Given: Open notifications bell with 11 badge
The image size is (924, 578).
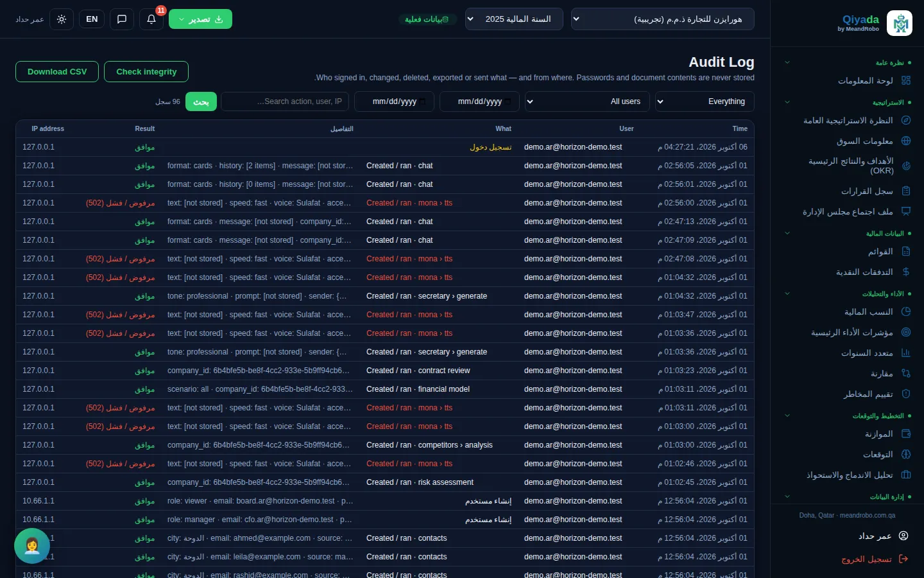Looking at the screenshot, I should coord(151,19).
